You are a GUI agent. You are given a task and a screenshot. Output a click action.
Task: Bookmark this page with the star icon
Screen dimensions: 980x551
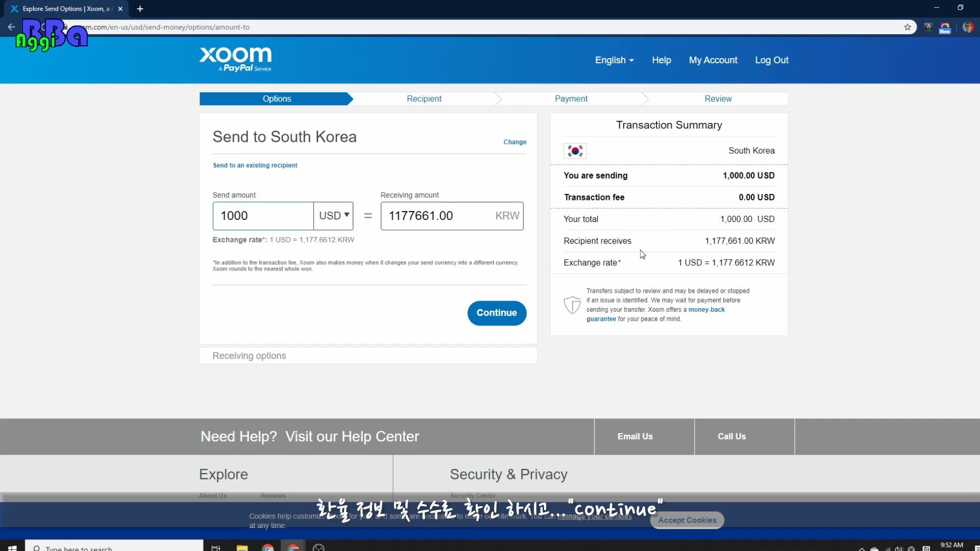[x=908, y=27]
